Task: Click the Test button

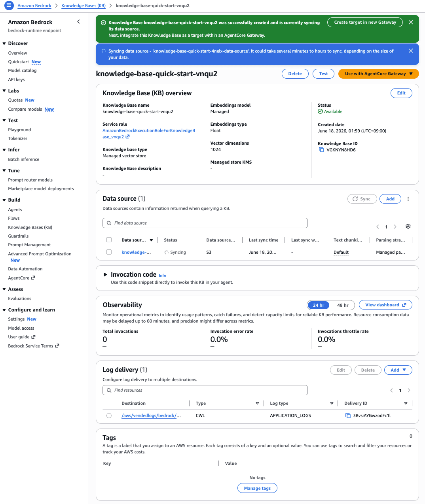Action: tap(323, 74)
